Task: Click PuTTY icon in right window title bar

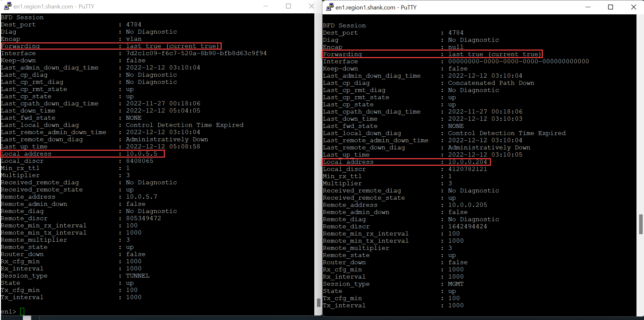Action: 330,7
